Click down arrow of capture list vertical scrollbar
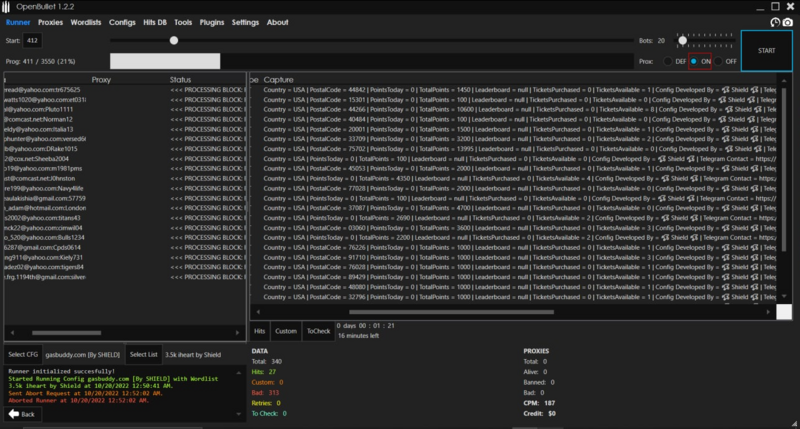Image resolution: width=800 pixels, height=429 pixels. [x=784, y=297]
